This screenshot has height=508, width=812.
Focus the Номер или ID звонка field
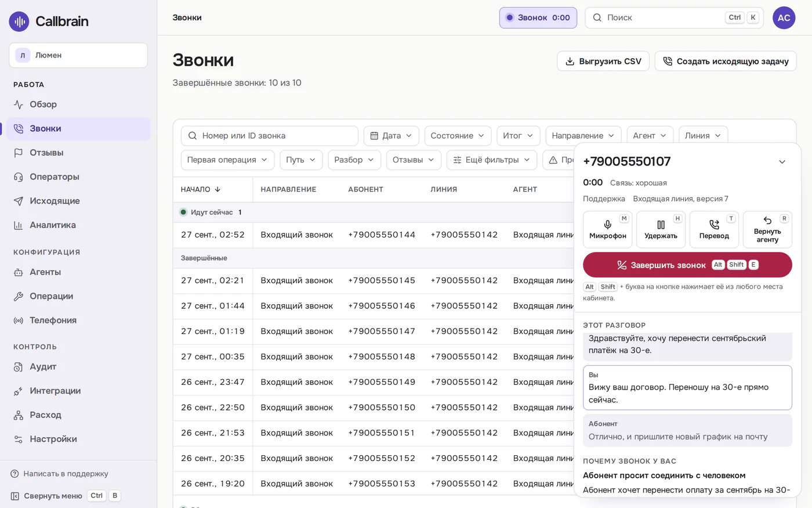270,136
